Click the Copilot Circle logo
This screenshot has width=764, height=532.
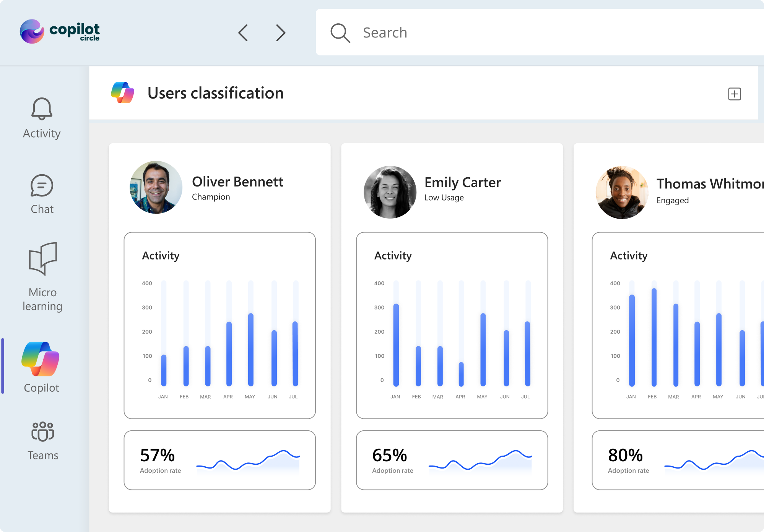[x=60, y=31]
